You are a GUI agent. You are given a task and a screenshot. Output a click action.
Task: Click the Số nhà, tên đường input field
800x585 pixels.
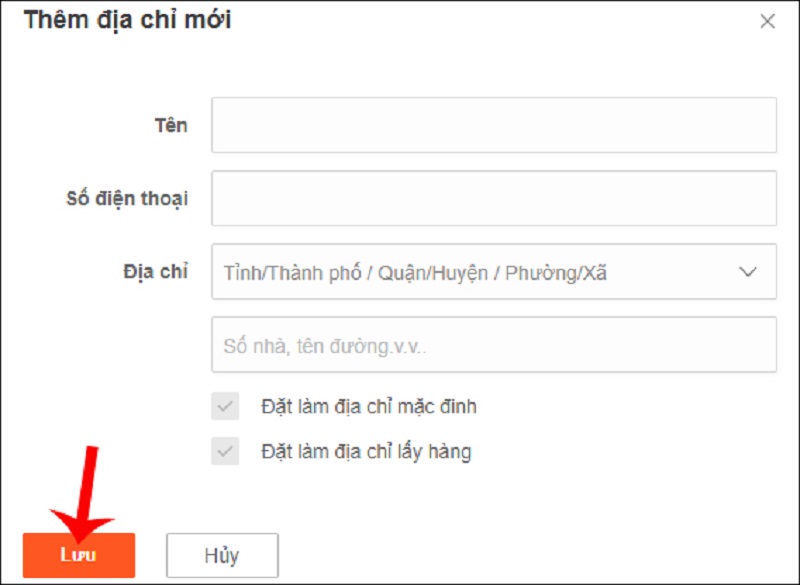[494, 345]
